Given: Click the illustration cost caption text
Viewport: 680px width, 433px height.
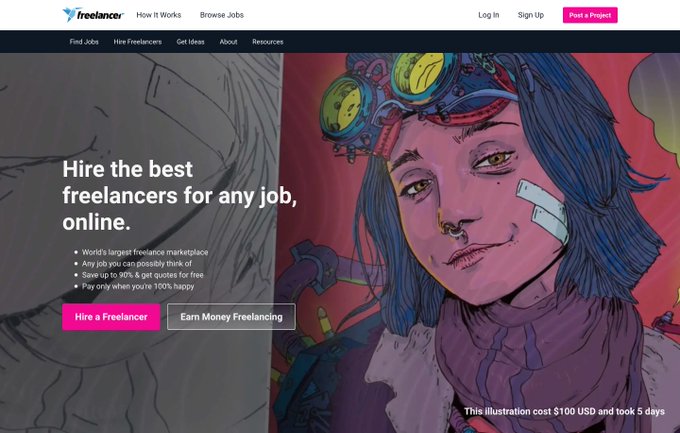Looking at the screenshot, I should tap(564, 411).
